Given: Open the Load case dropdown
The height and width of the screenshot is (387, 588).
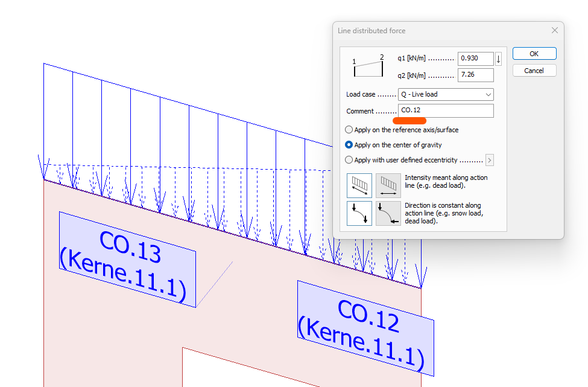Looking at the screenshot, I should coord(446,94).
